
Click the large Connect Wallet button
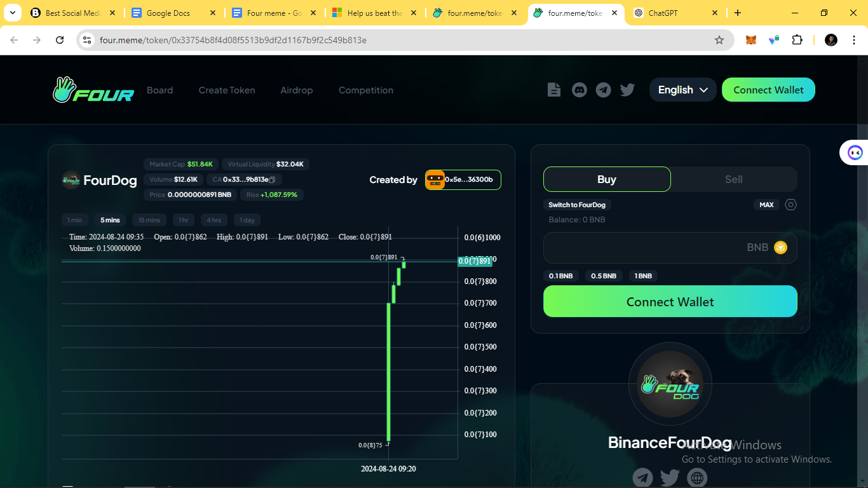(x=670, y=301)
